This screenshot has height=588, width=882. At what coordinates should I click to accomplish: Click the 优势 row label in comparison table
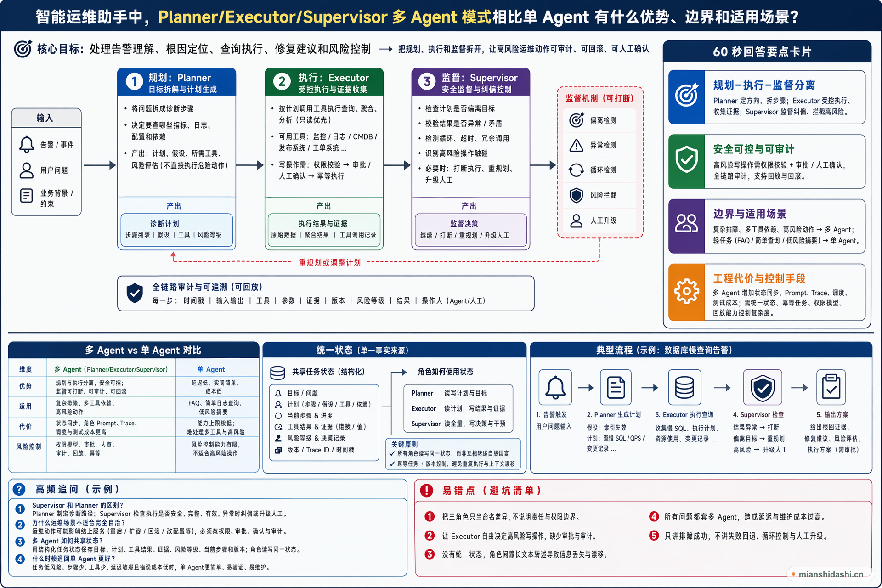point(26,386)
